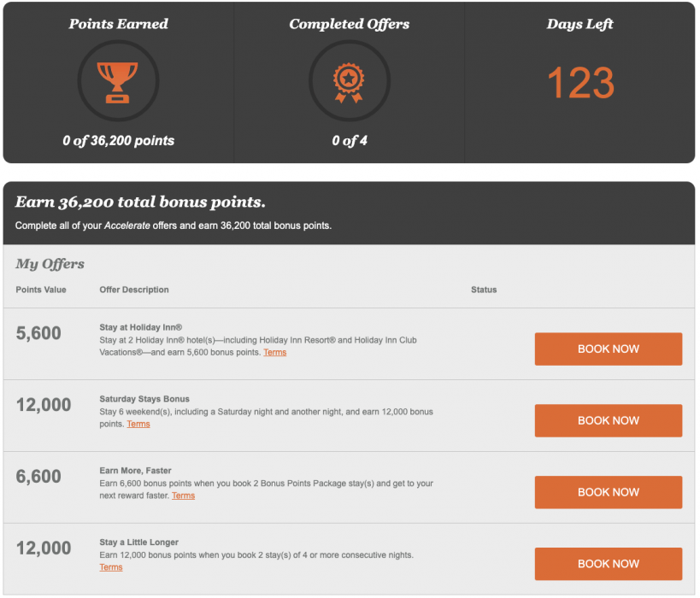Click the 0 of 36,200 points text
Screen dimensions: 700x598
coord(118,141)
